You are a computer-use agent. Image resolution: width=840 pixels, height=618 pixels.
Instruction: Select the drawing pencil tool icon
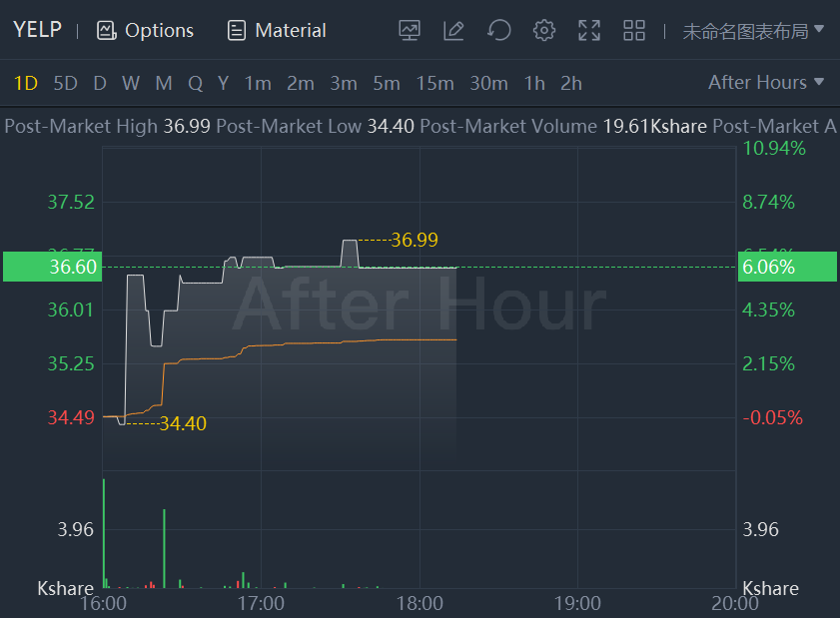coord(453,30)
